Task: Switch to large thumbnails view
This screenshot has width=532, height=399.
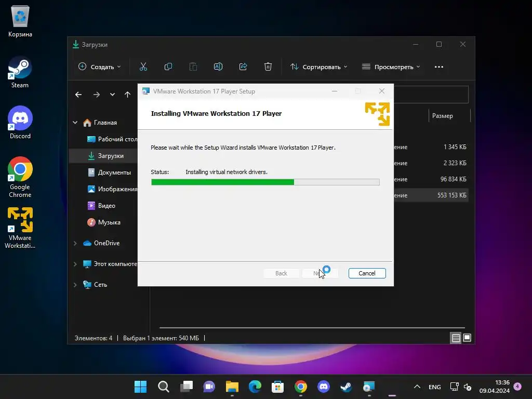Action: (x=467, y=338)
